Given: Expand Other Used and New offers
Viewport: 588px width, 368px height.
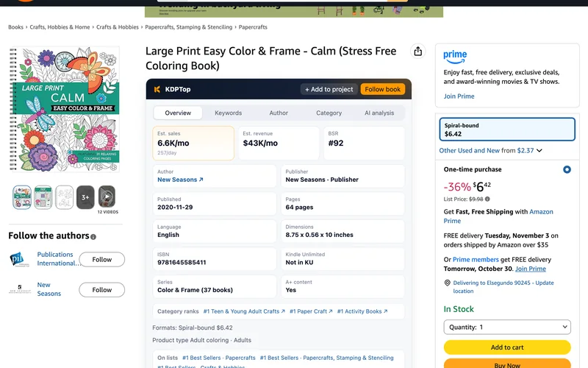Looking at the screenshot, I should (490, 151).
